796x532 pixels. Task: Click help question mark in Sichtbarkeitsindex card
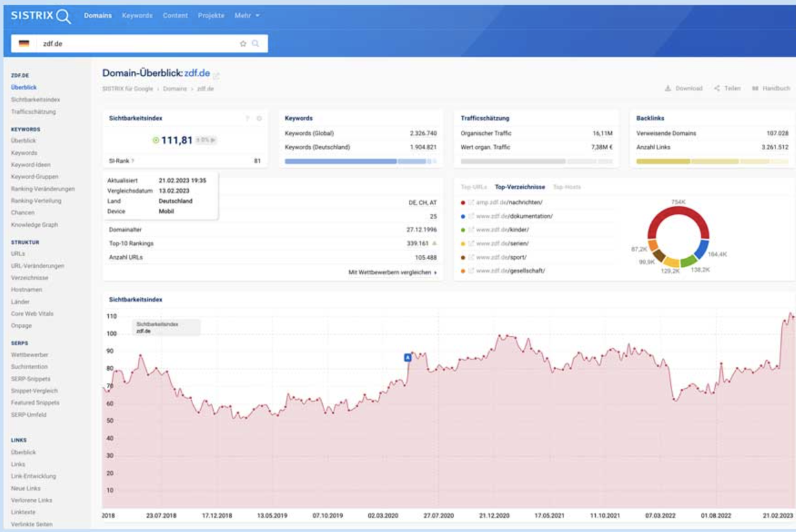pyautogui.click(x=247, y=118)
